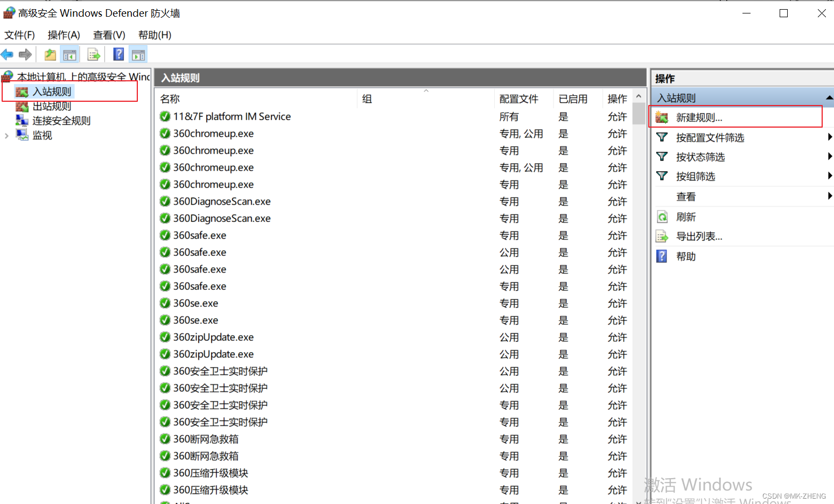Sort by the 名称 column header
This screenshot has width=834, height=504.
pos(256,99)
